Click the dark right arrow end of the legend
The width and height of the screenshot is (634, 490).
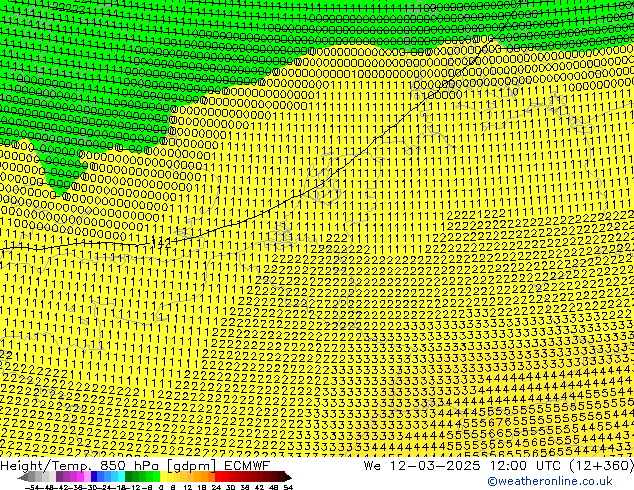288,477
